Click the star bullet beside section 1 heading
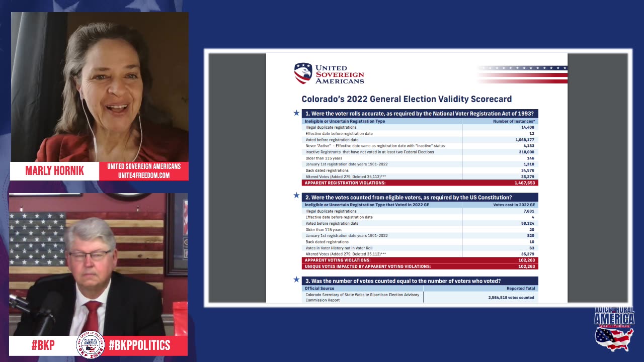Viewport: 644px width, 362px height. pos(296,113)
